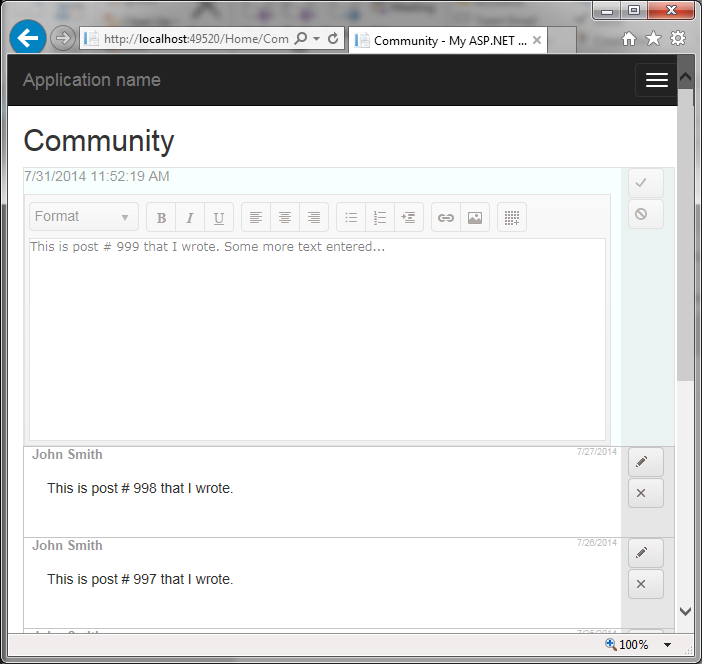Image resolution: width=703 pixels, height=664 pixels.
Task: Click the Community page heading
Action: tap(99, 141)
